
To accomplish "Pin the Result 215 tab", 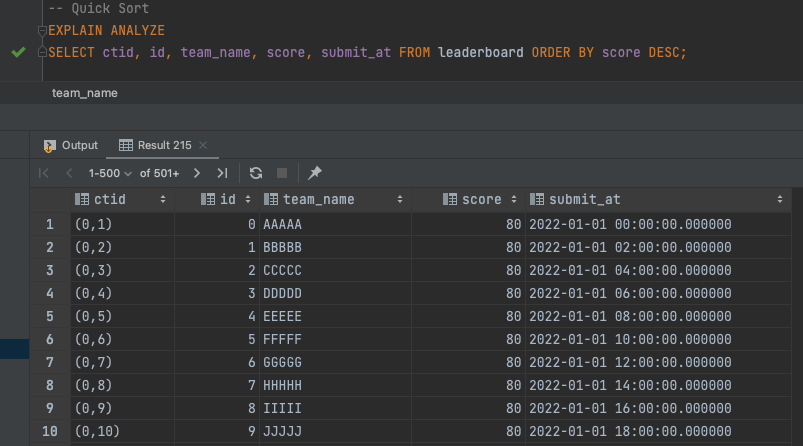I will tap(314, 173).
